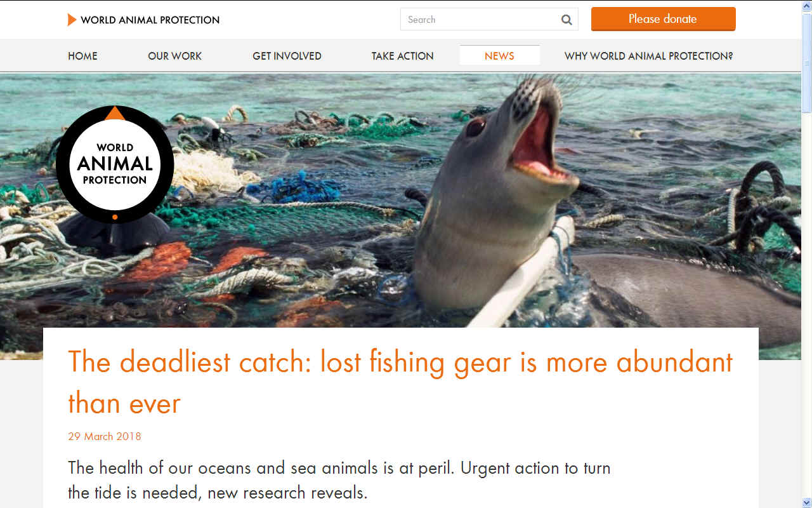Open the Our Work menu
The image size is (812, 508).
[174, 56]
